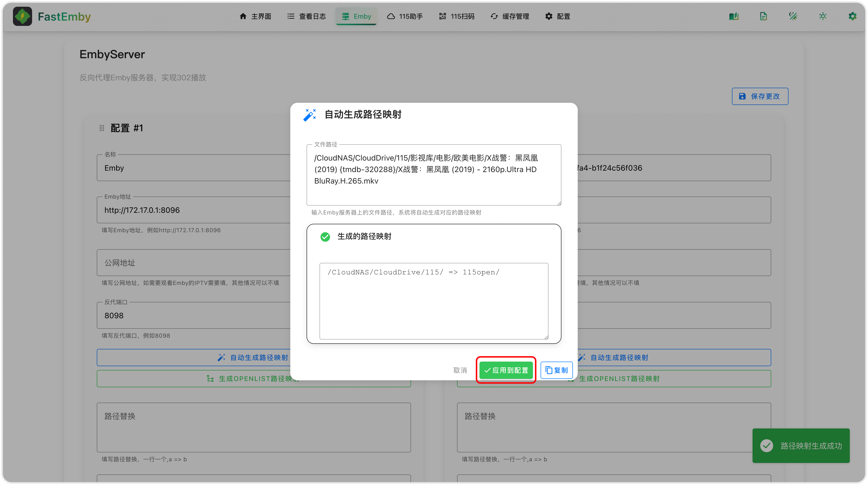Open the documentation book icon in the header
The image size is (868, 485).
coord(734,16)
